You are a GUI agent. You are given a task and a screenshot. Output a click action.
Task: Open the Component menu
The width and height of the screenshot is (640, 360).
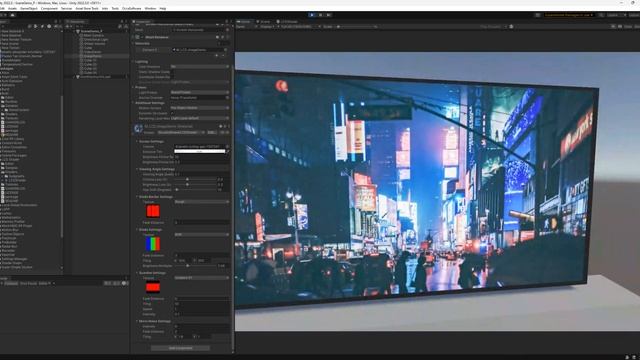point(49,8)
